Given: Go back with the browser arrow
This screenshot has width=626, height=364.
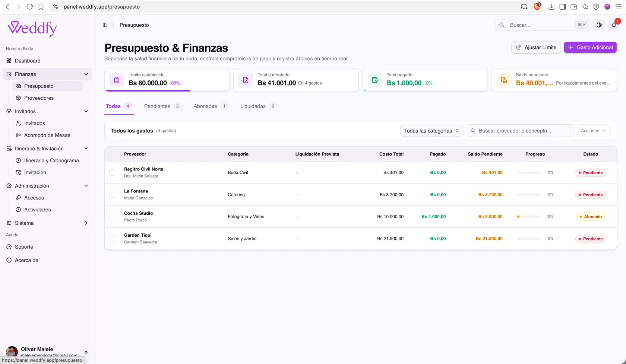Looking at the screenshot, I should (x=7, y=7).
